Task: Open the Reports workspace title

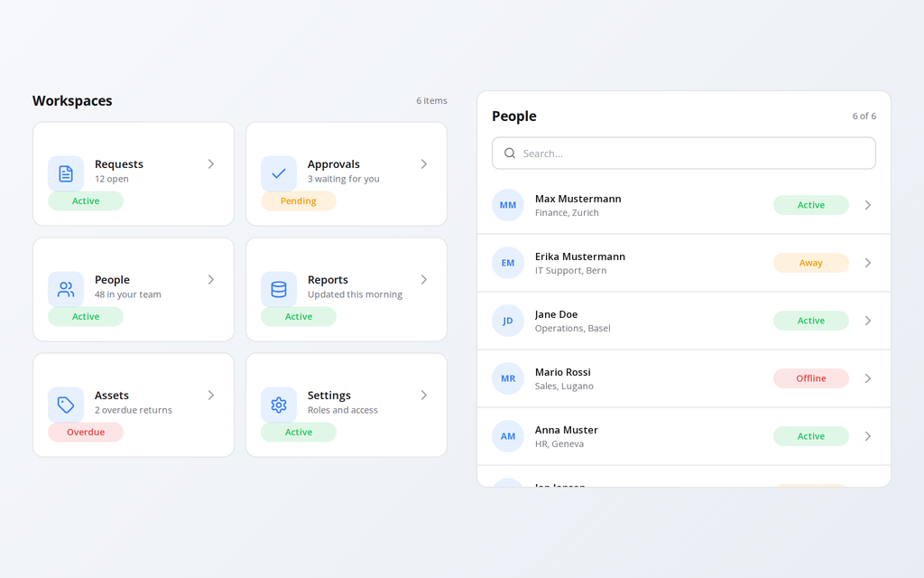Action: point(328,280)
